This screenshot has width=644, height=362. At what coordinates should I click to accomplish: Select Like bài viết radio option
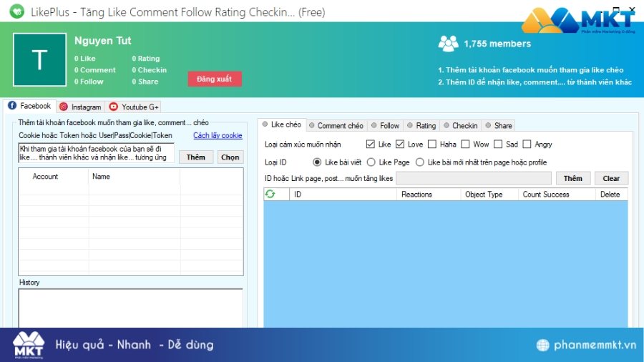click(317, 162)
